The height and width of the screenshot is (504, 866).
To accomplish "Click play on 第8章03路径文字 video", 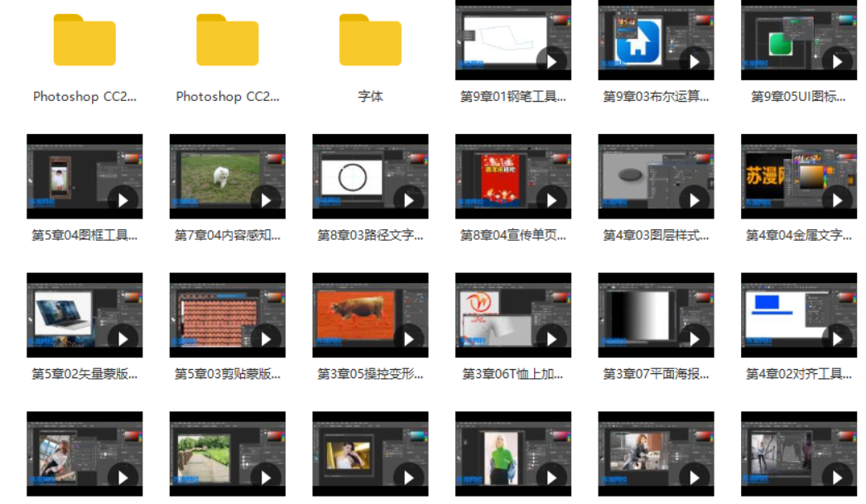I will (408, 199).
